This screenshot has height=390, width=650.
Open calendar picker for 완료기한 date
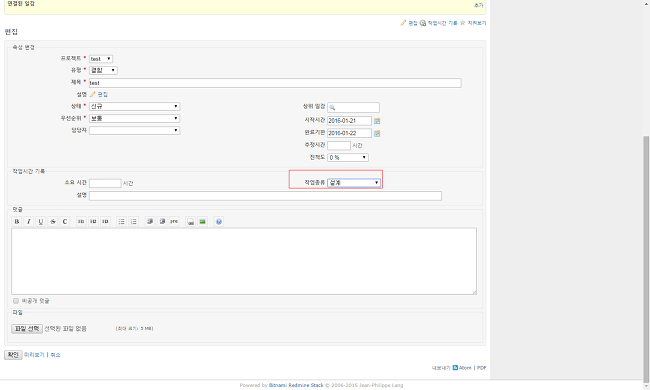(377, 133)
